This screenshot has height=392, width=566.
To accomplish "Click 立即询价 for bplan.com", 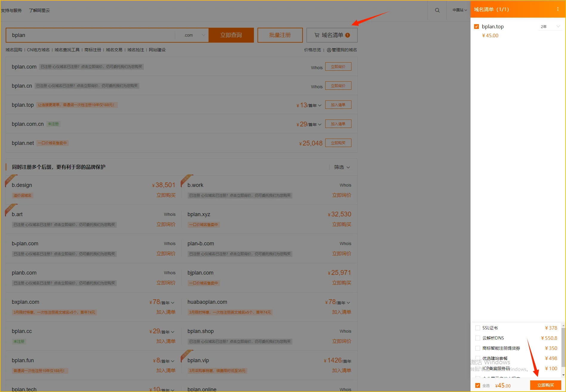I will point(338,67).
